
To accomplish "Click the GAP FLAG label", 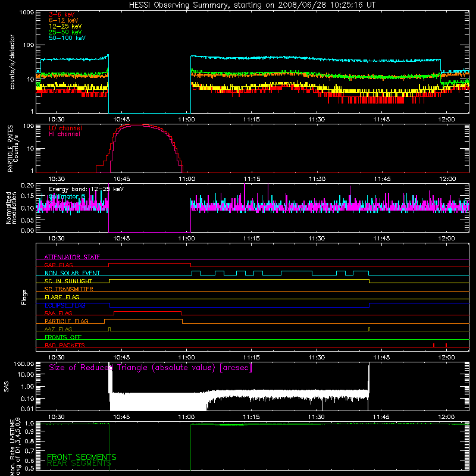I will [58, 265].
